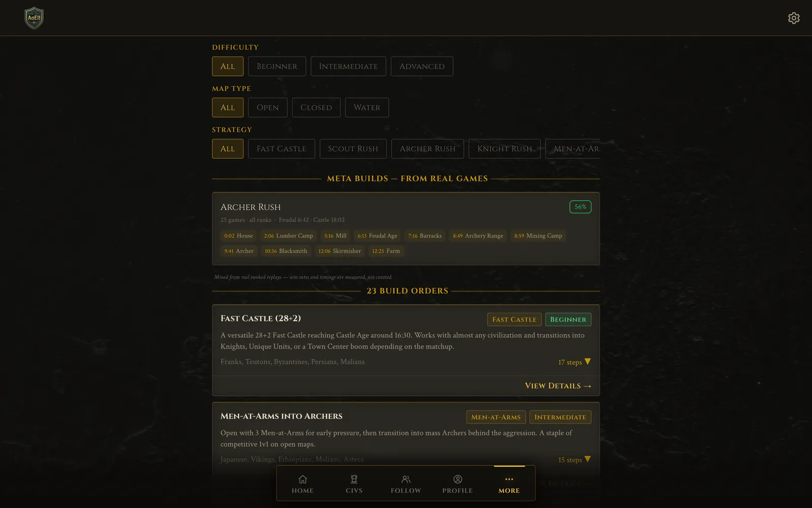The width and height of the screenshot is (812, 508).
Task: Go to Home in bottom navigation
Action: (302, 484)
